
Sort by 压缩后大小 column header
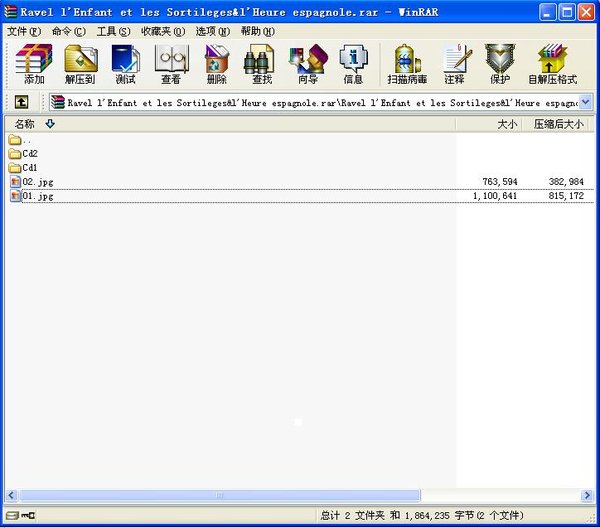(555, 124)
